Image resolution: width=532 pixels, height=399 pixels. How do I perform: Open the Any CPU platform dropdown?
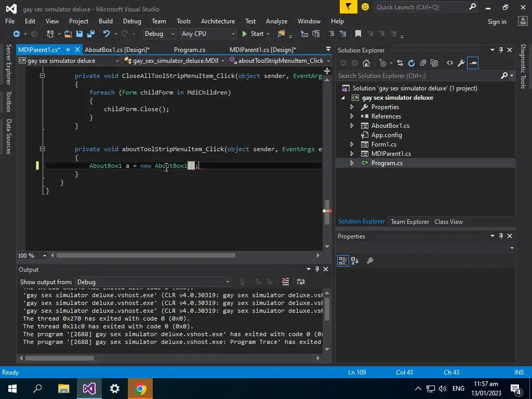click(208, 34)
